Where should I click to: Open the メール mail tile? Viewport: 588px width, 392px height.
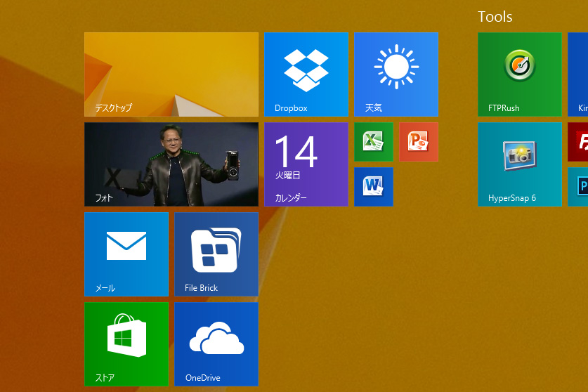click(126, 254)
